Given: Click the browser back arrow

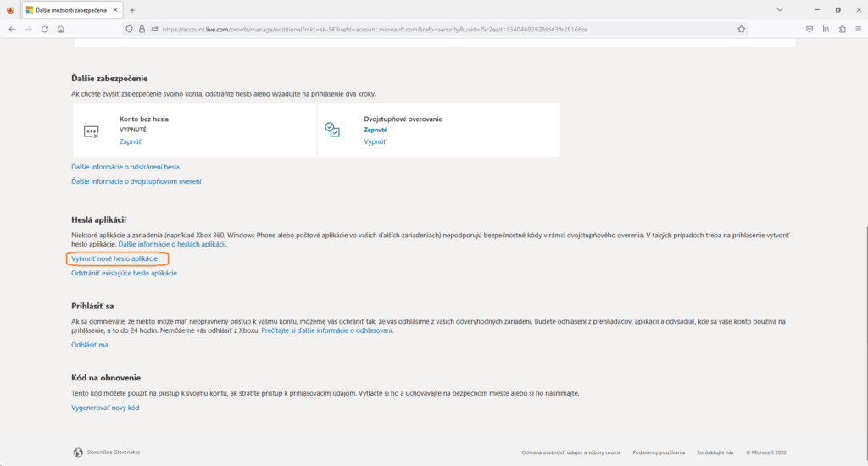Looking at the screenshot, I should tap(12, 29).
